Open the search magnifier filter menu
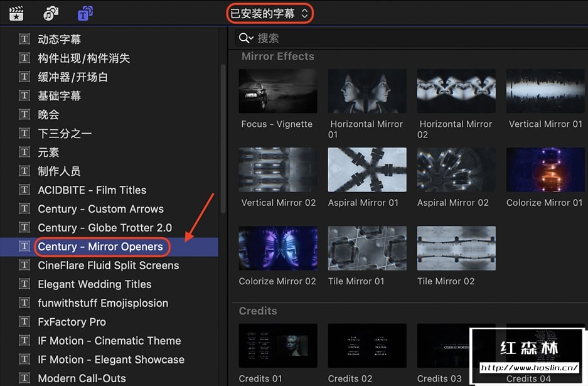This screenshot has width=588, height=386. tap(246, 38)
